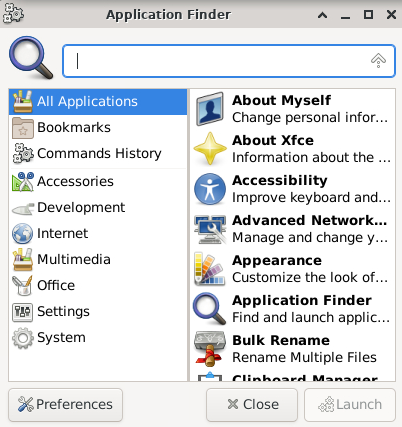The width and height of the screenshot is (402, 427).
Task: Select the Internet category label
Action: (63, 233)
